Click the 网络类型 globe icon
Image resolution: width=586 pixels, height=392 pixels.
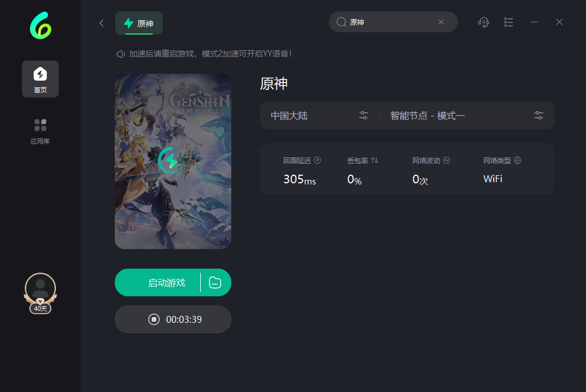517,160
